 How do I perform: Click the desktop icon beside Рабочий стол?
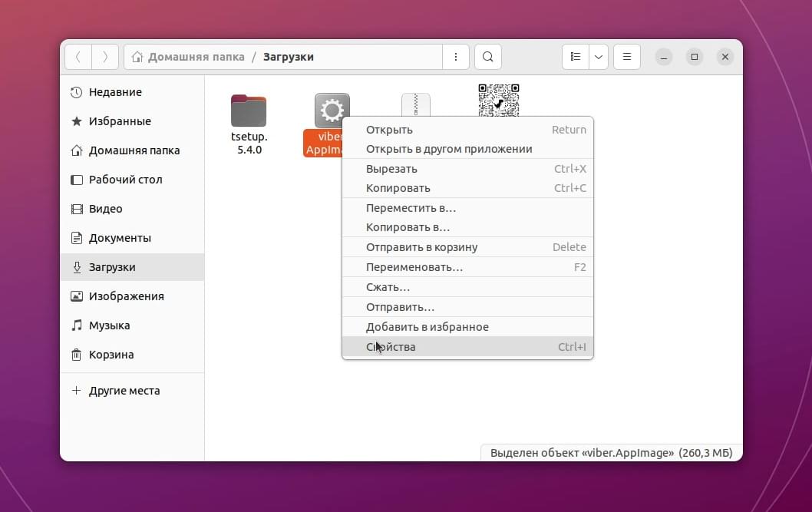tap(77, 180)
